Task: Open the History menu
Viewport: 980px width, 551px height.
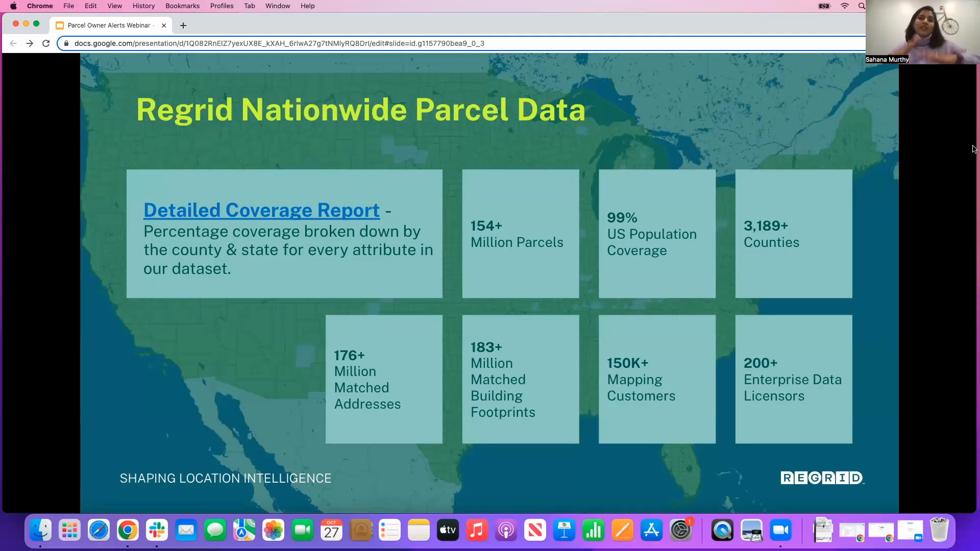Action: pos(143,6)
